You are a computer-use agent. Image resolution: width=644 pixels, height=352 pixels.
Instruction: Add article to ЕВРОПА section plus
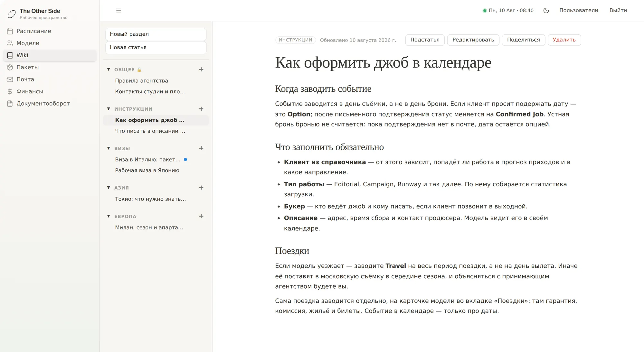click(201, 216)
